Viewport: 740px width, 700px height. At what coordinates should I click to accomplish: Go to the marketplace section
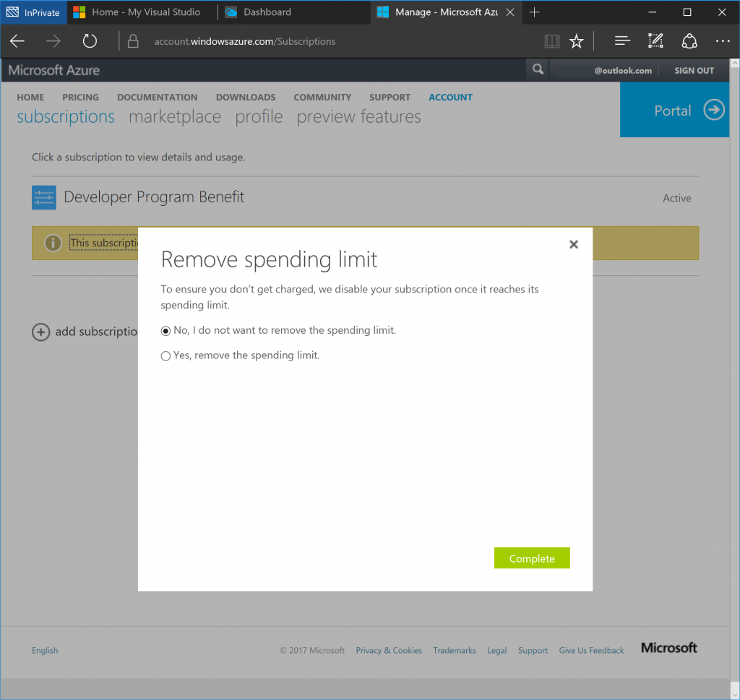tap(175, 116)
